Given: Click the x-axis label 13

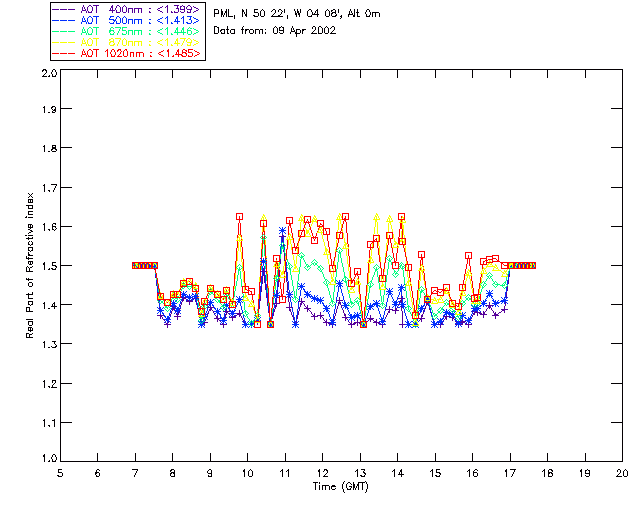Looking at the screenshot, I should pos(360,473).
